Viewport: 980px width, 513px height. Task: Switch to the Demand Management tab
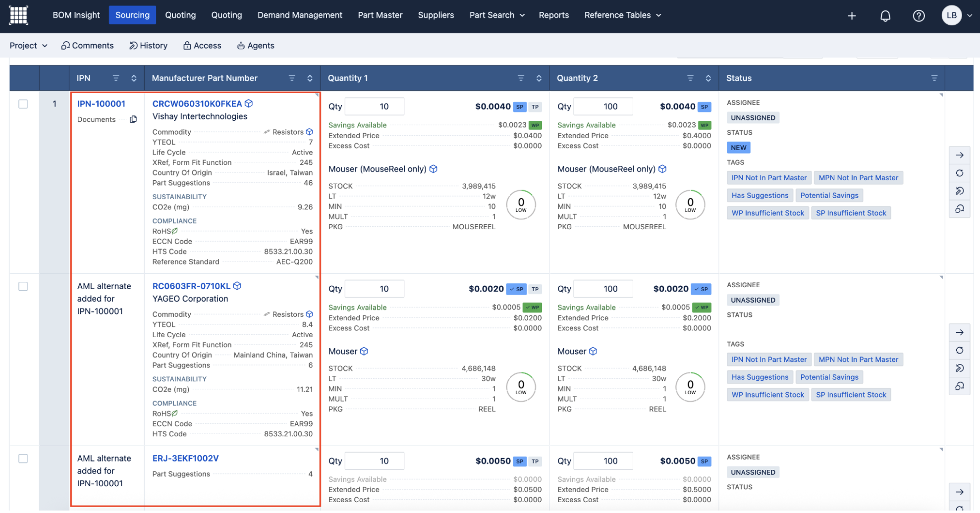point(300,15)
